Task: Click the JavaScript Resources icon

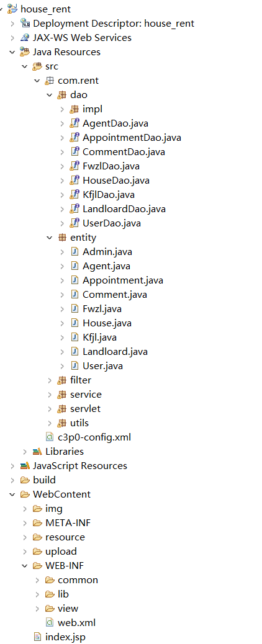Action: pyautogui.click(x=25, y=466)
